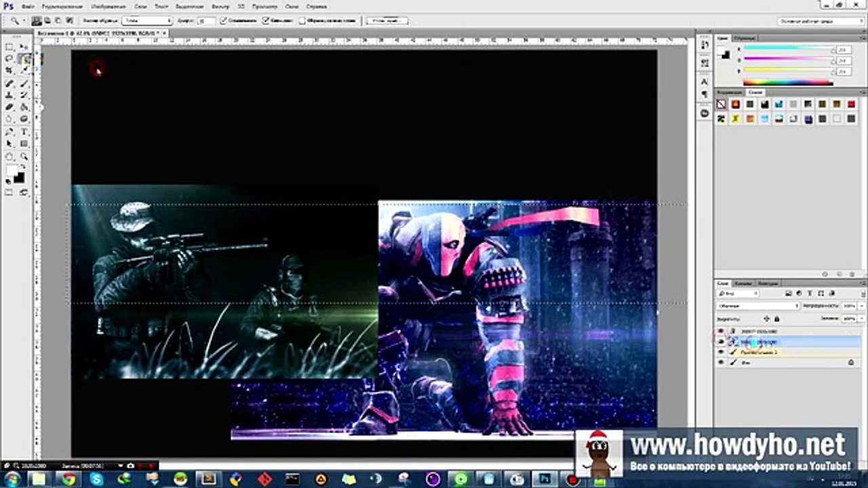Select the Rectangular Marquee tool

coord(9,47)
